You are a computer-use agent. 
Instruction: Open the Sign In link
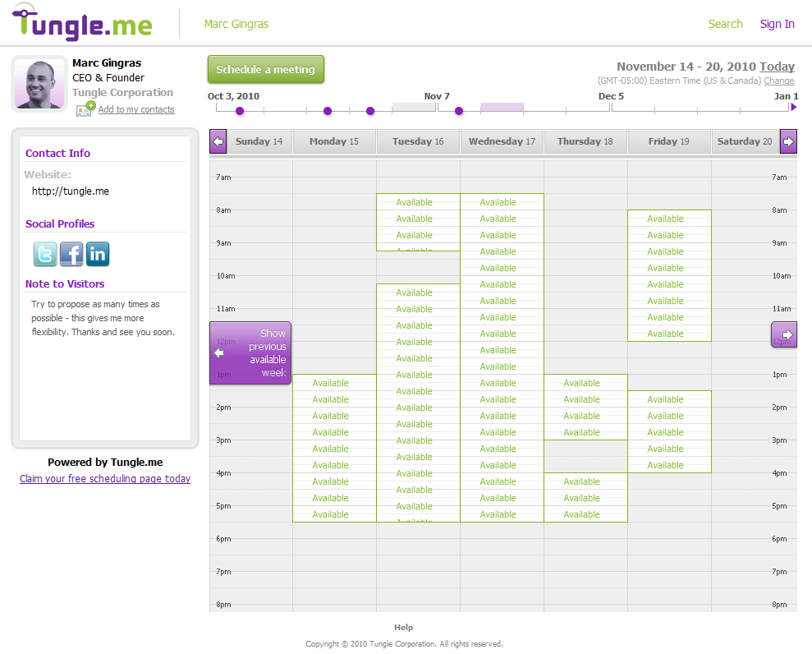777,24
